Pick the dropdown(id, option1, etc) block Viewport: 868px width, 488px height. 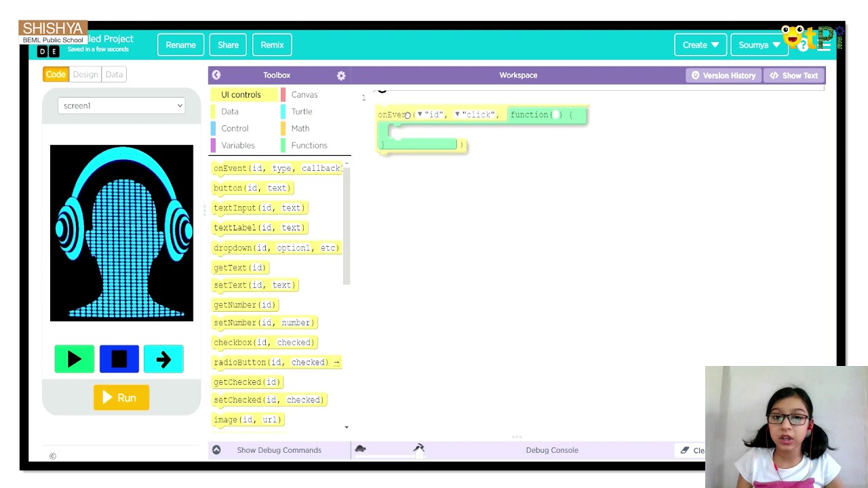276,248
